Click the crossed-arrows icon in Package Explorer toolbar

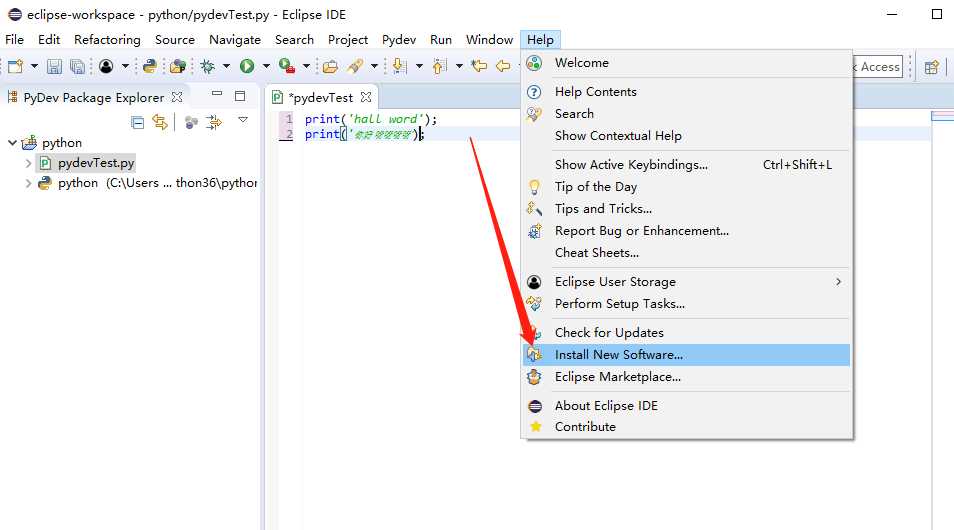(x=214, y=122)
